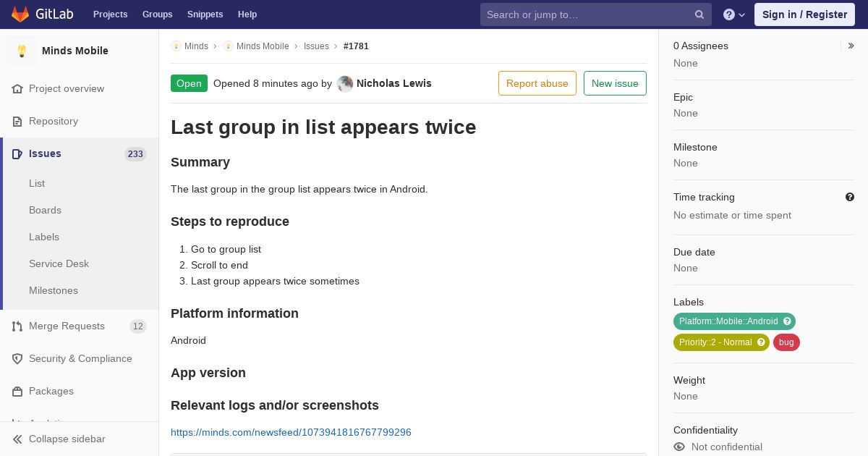Click the Merge Requests icon

[x=17, y=326]
